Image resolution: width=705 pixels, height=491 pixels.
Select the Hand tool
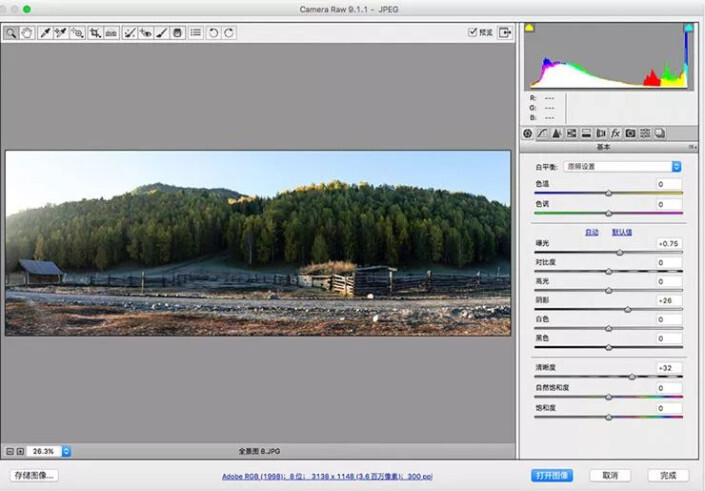(x=27, y=33)
